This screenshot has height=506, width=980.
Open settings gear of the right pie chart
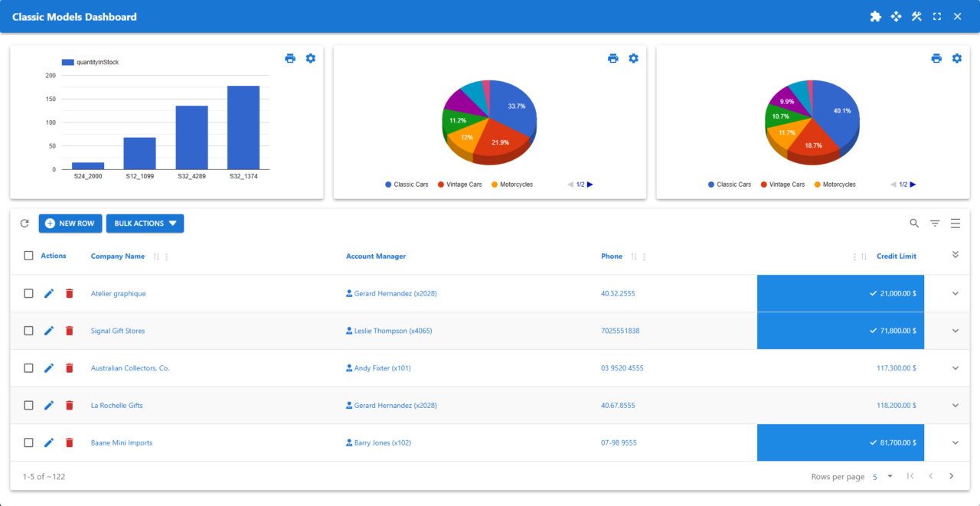pyautogui.click(x=957, y=58)
